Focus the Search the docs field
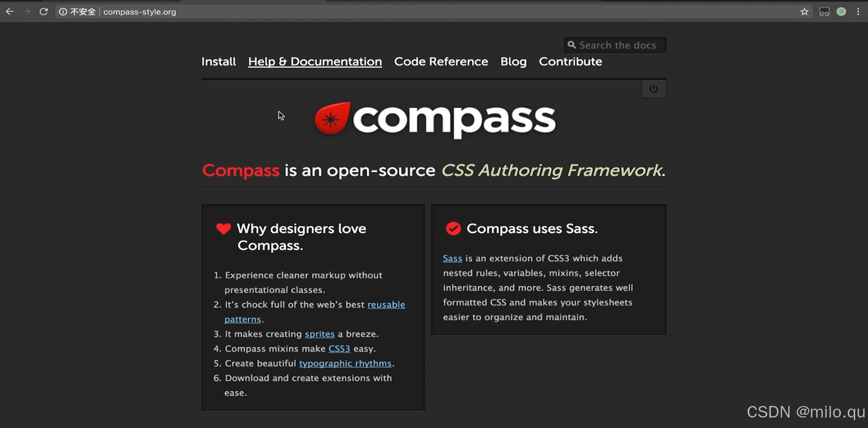The width and height of the screenshot is (868, 428). pyautogui.click(x=615, y=45)
